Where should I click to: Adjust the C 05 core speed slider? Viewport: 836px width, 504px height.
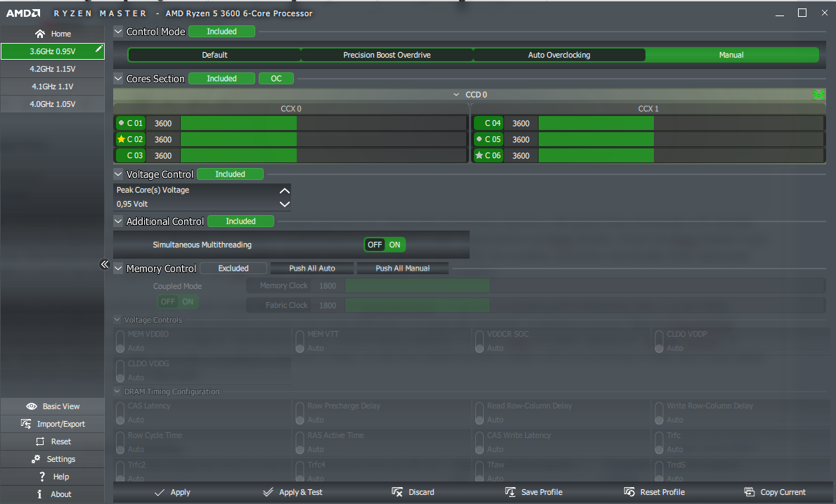(681, 140)
